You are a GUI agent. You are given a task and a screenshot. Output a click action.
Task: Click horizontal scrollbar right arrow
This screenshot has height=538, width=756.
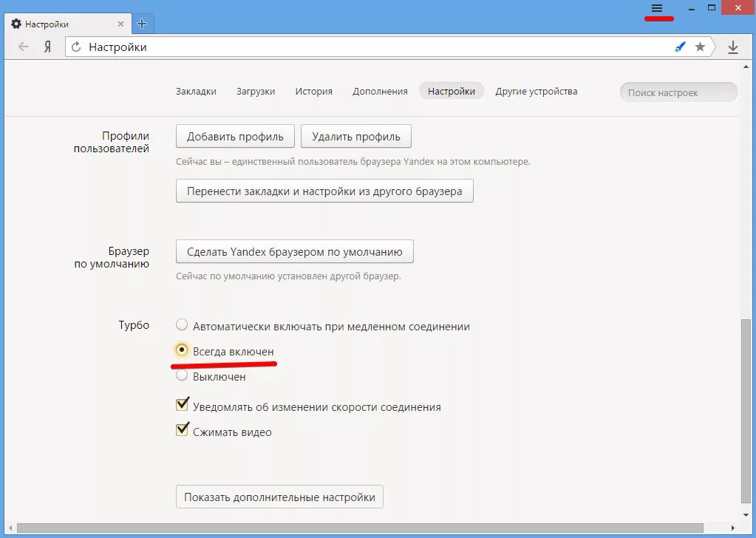click(733, 528)
